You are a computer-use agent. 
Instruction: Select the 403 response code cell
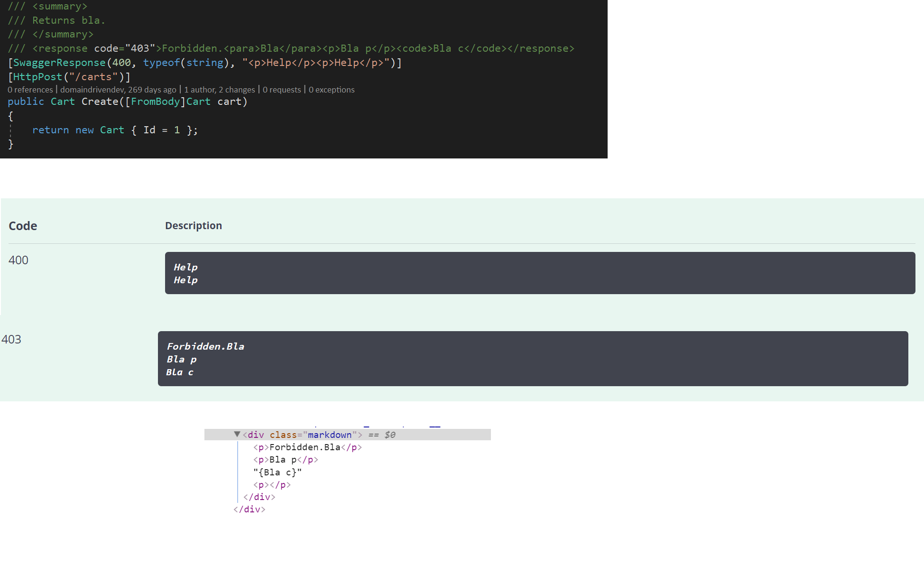11,339
